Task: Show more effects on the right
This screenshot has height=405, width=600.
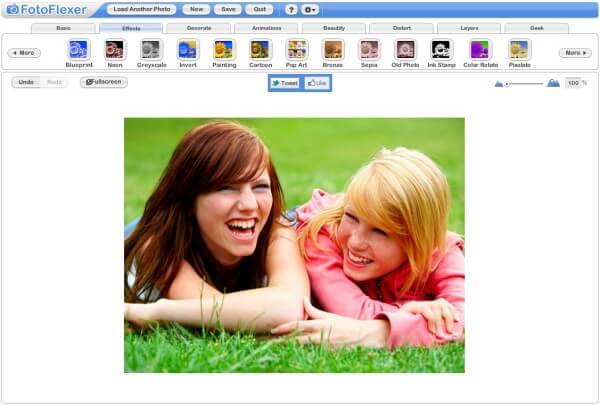Action: 575,53
